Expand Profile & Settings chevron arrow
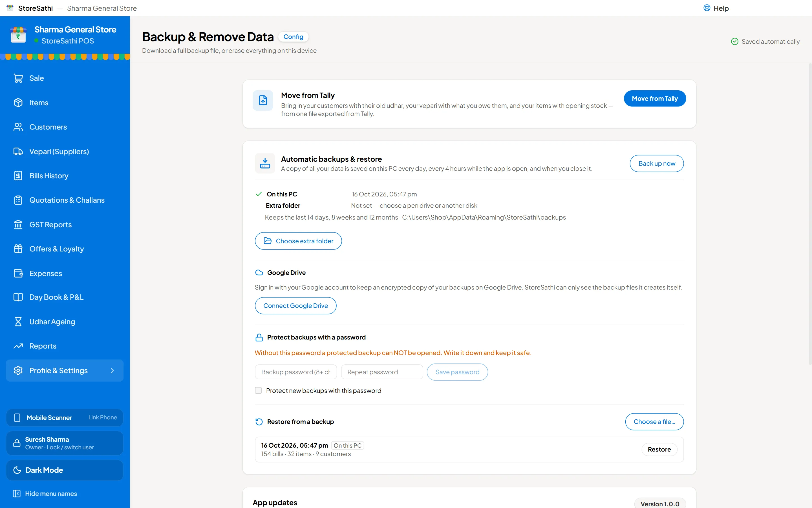This screenshot has height=508, width=812. click(x=112, y=371)
